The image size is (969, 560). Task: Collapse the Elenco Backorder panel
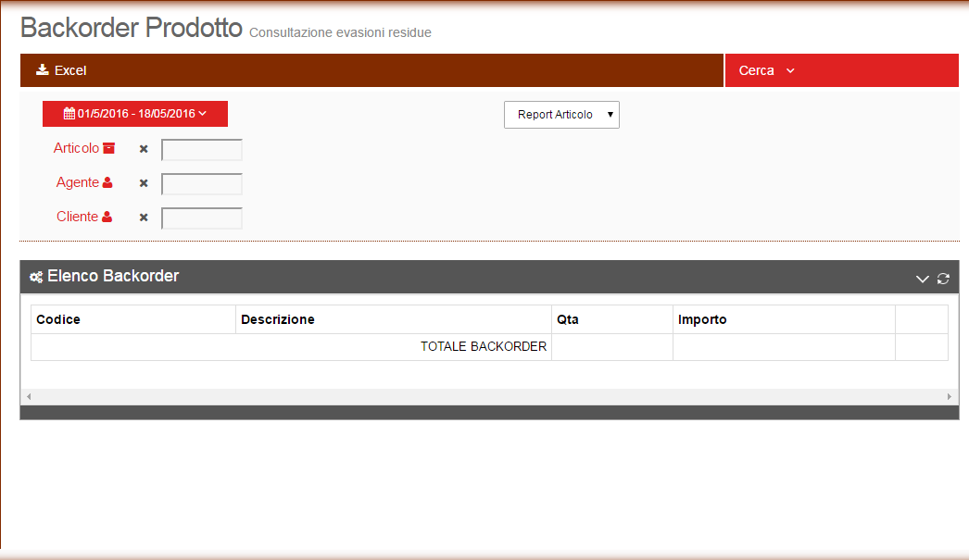tap(922, 279)
